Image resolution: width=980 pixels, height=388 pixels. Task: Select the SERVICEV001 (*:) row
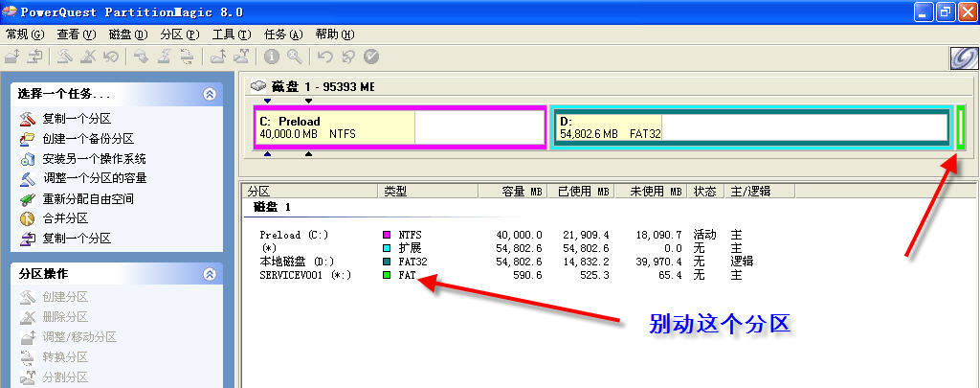(x=501, y=275)
